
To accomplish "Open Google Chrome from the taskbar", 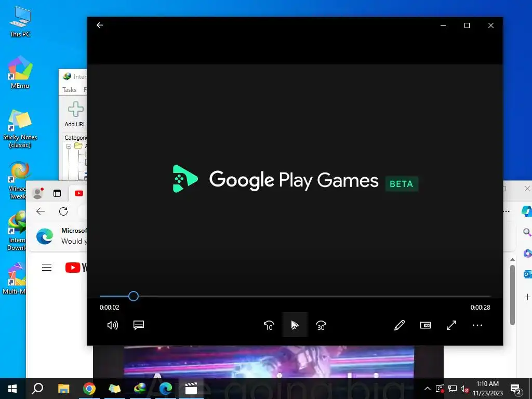I will [89, 389].
